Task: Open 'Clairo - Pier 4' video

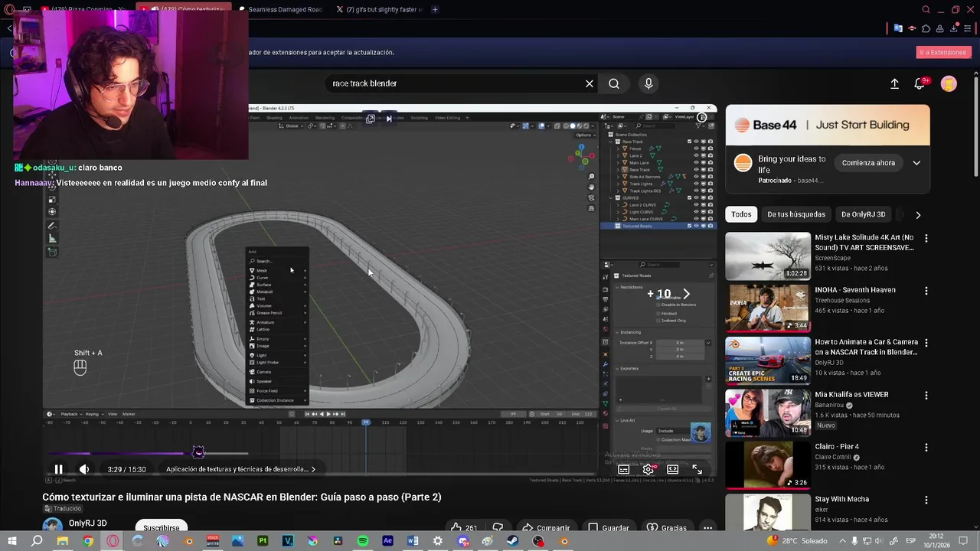Action: 768,465
